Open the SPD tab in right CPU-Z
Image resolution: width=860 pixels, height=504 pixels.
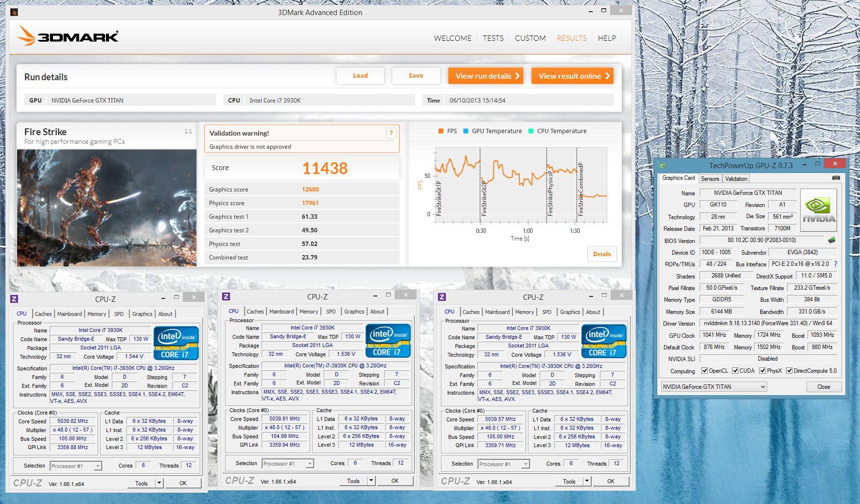[547, 312]
